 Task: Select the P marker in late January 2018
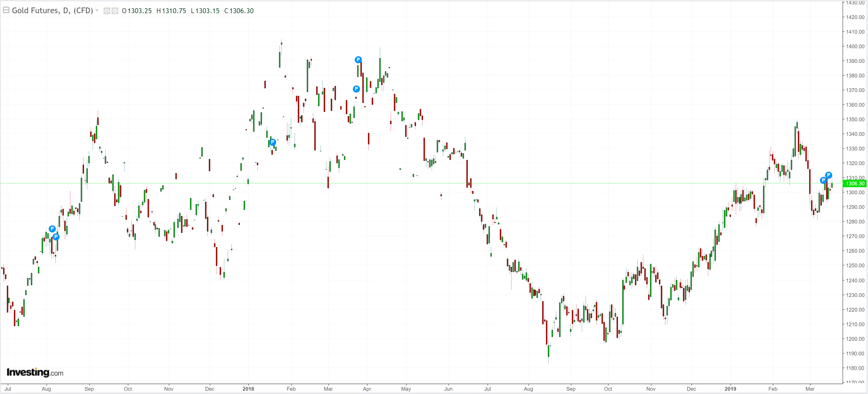(x=273, y=142)
